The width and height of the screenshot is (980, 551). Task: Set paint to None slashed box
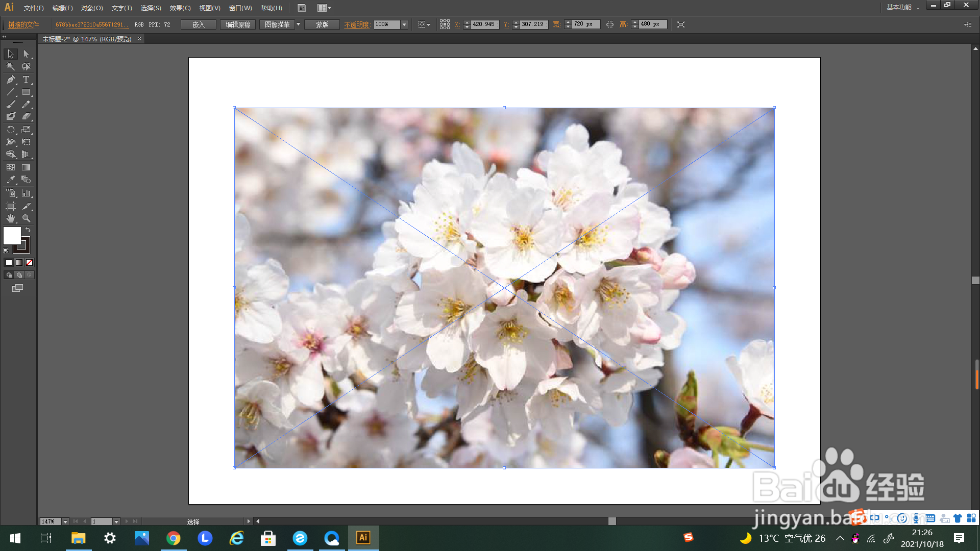29,262
